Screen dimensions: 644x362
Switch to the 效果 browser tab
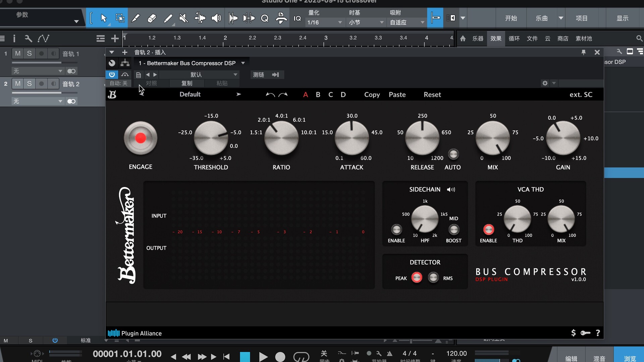tap(496, 39)
